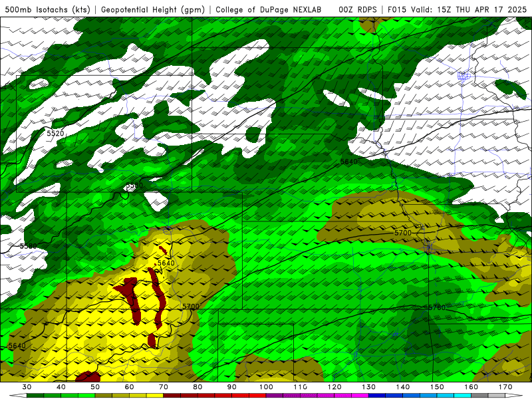Pick the bright green swatch just before 50
Screen dimensions: 532x399
point(86,396)
